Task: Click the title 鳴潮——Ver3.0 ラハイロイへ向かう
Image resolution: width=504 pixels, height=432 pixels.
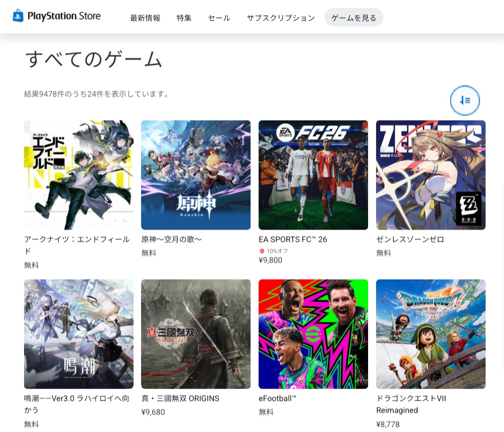Action: click(x=77, y=404)
